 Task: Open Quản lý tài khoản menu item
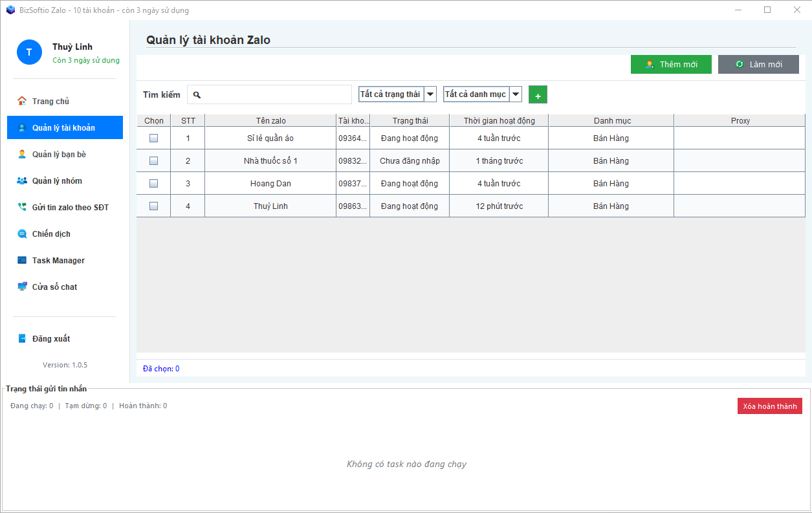click(x=65, y=127)
